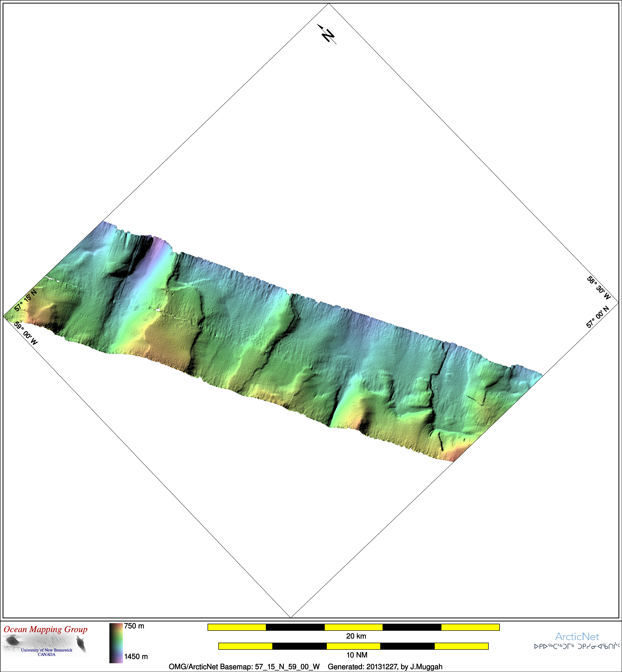Click the 58° 30' W longitude label
Image resolution: width=622 pixels, height=672 pixels.
[x=599, y=288]
